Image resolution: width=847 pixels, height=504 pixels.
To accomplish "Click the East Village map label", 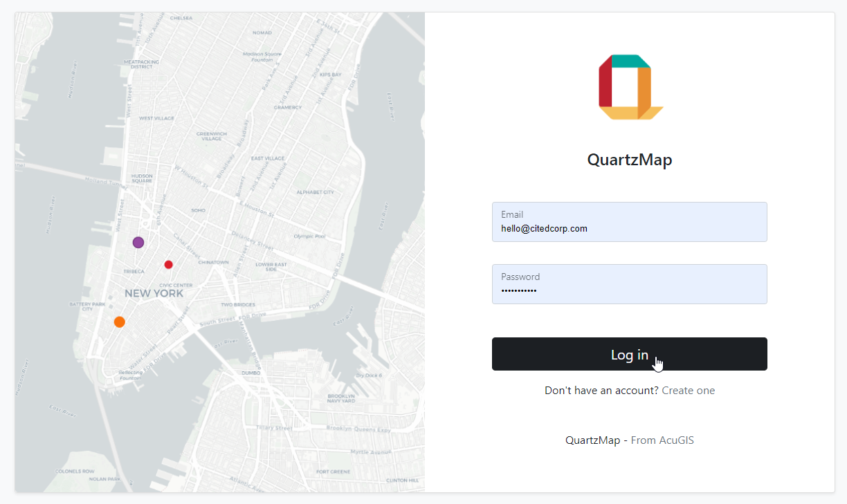I will tap(268, 158).
